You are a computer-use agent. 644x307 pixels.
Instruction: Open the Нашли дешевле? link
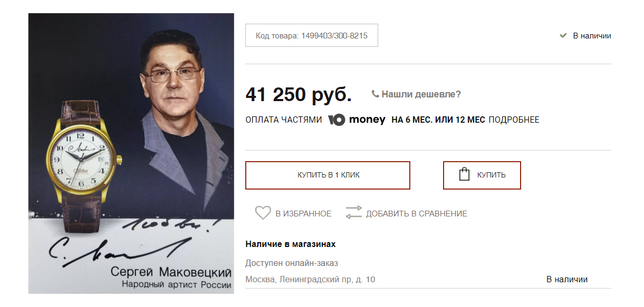point(421,94)
